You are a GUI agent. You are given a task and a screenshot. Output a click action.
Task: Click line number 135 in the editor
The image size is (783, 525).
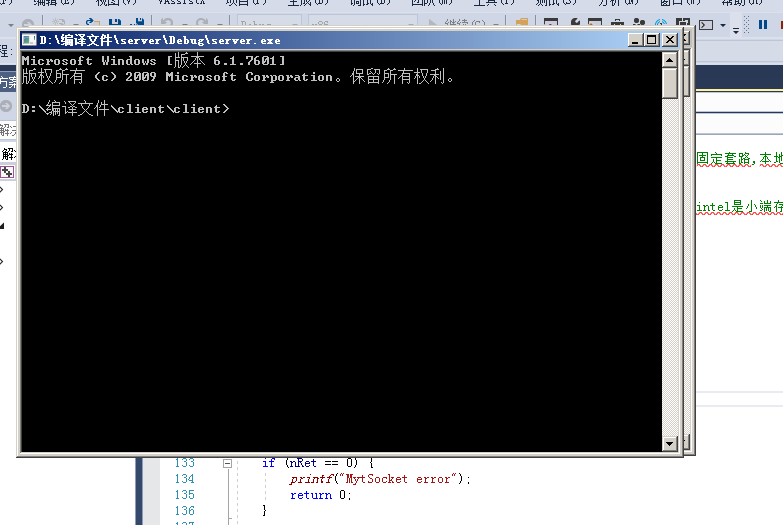pos(184,495)
